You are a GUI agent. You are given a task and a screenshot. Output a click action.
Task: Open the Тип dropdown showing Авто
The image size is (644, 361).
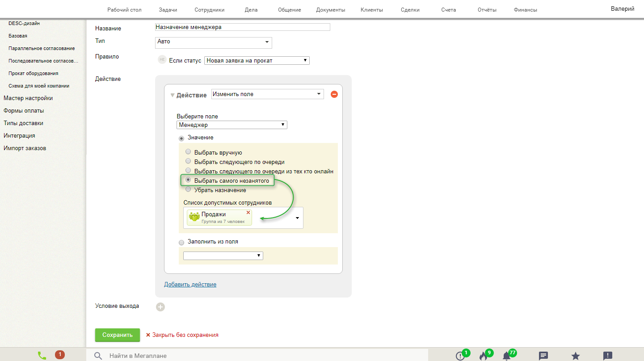click(213, 42)
